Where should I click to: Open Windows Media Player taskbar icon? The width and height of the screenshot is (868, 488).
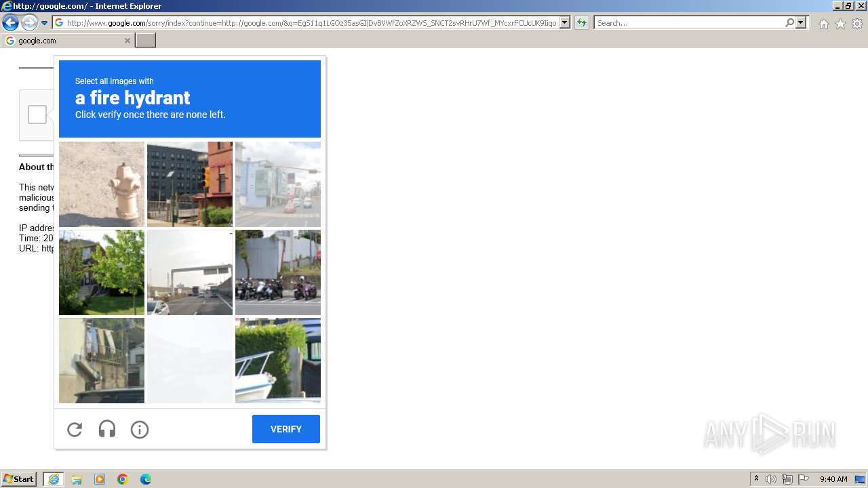100,479
